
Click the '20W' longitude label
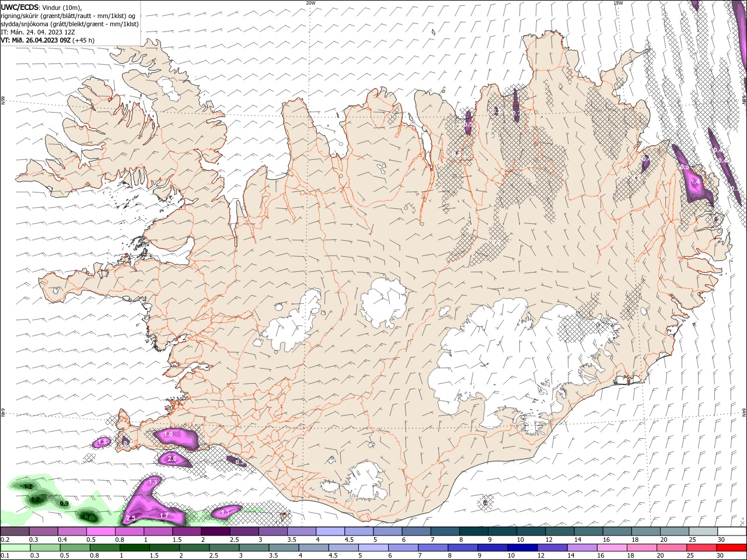[x=310, y=3]
